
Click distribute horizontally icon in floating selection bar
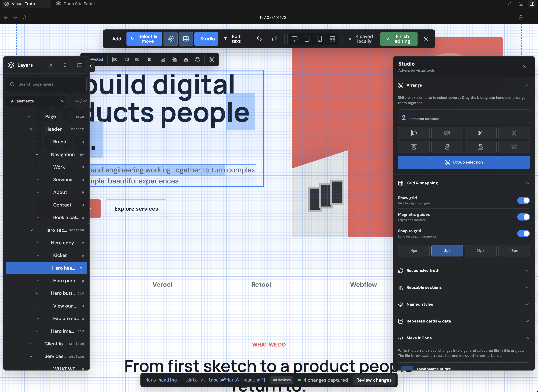pyautogui.click(x=149, y=59)
